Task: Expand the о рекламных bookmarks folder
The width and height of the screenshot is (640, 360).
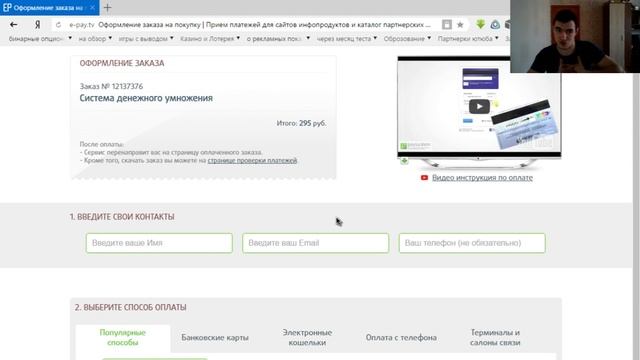Action: 278,38
